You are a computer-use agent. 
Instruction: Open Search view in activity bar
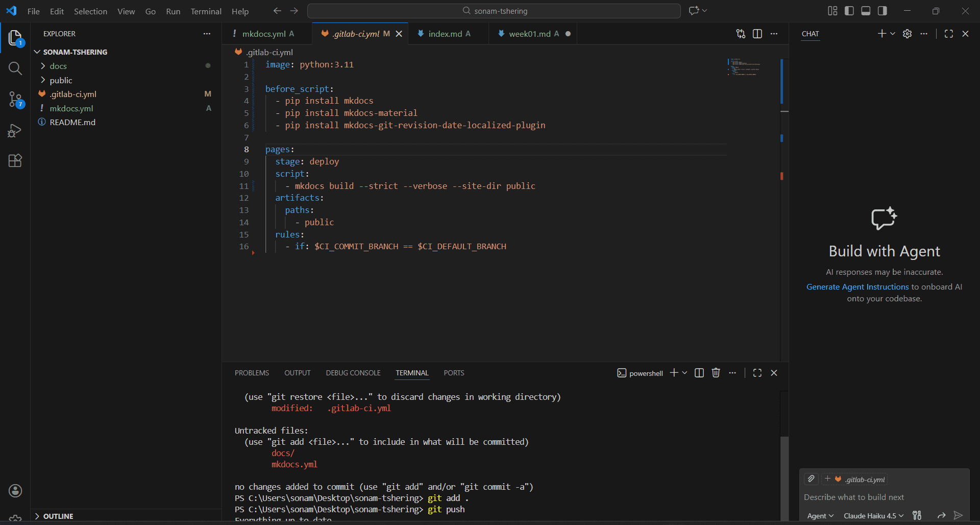coord(15,68)
